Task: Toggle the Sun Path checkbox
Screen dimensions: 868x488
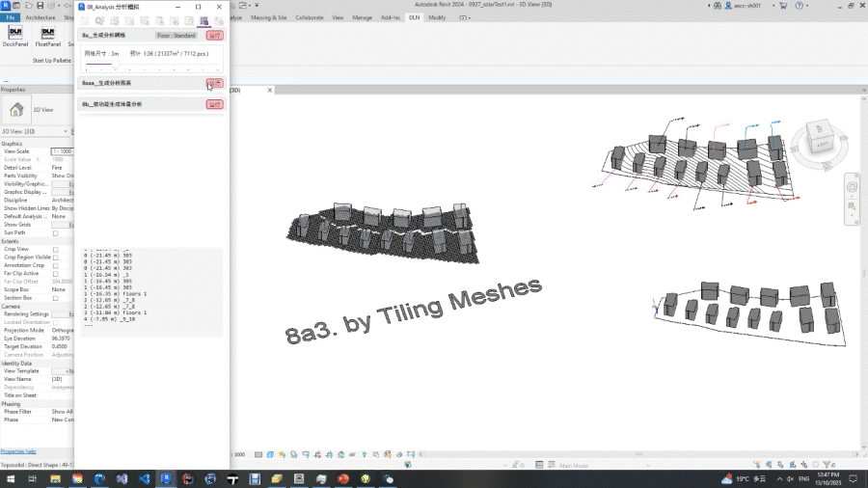Action: [55, 233]
